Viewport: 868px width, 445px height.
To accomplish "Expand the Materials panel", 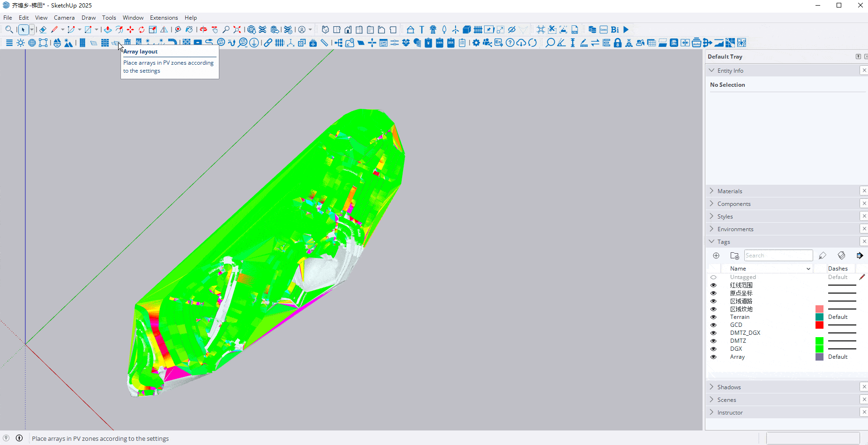I will (x=730, y=191).
